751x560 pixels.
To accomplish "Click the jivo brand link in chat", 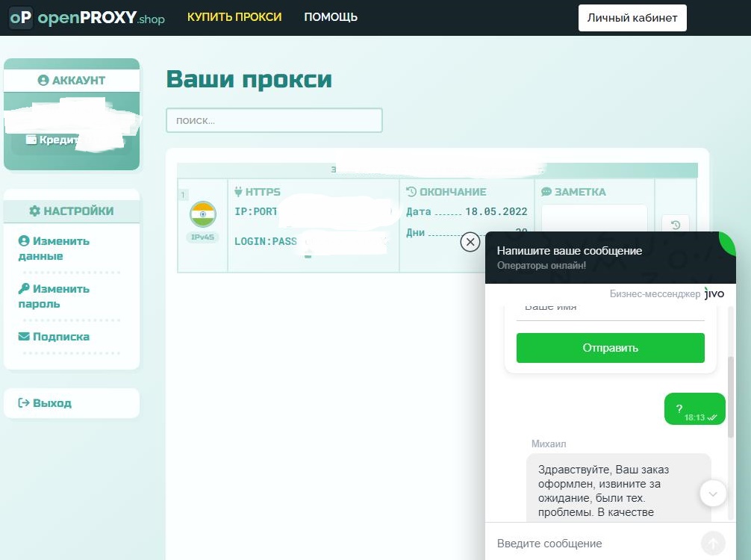I will coord(714,293).
